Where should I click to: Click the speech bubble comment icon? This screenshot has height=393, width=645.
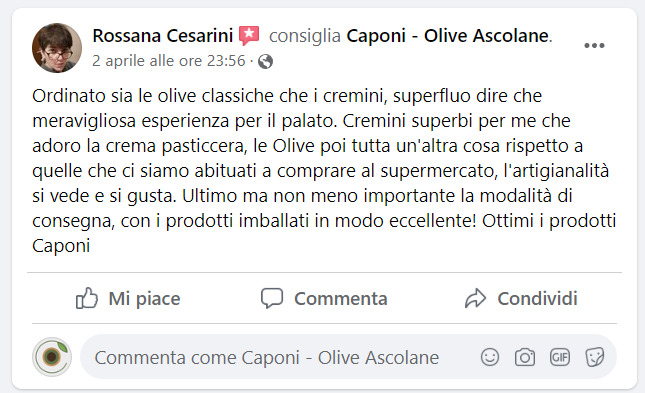(272, 298)
